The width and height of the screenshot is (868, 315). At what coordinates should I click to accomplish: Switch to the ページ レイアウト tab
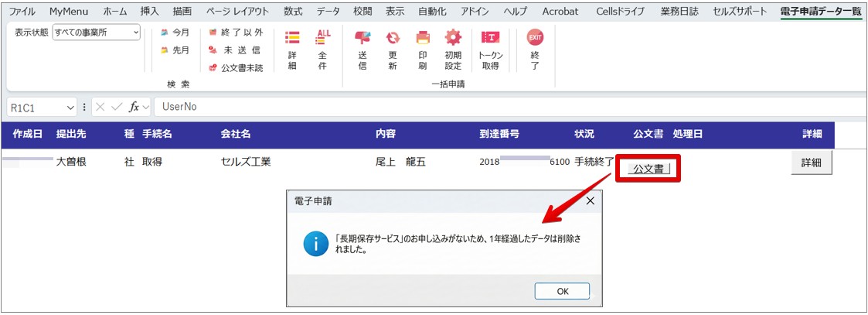click(237, 11)
